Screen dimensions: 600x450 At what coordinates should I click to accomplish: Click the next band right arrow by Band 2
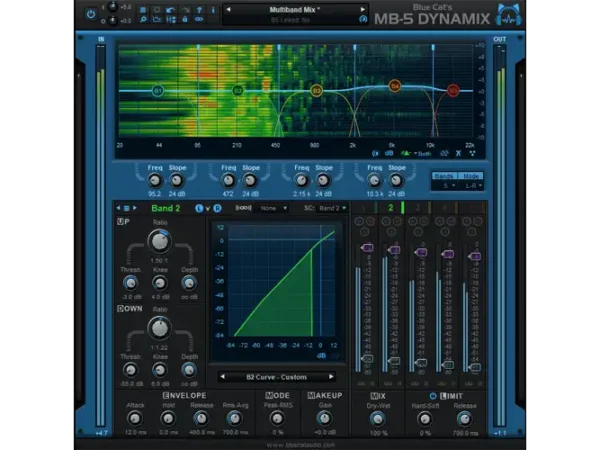click(x=135, y=208)
